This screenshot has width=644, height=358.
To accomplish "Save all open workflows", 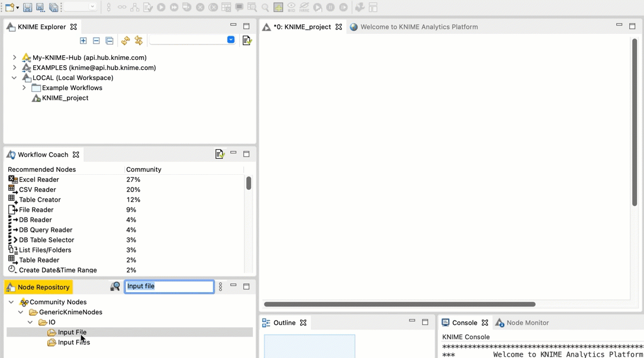I will 54,7.
